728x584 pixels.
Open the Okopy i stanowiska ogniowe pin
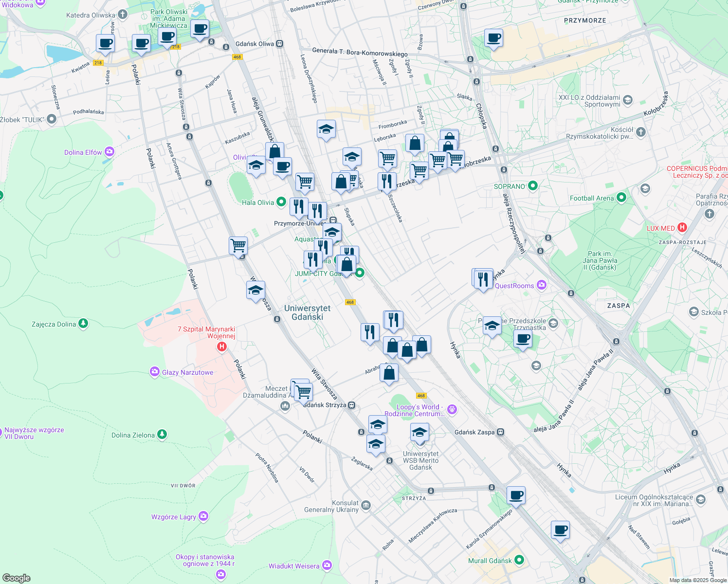(220, 575)
